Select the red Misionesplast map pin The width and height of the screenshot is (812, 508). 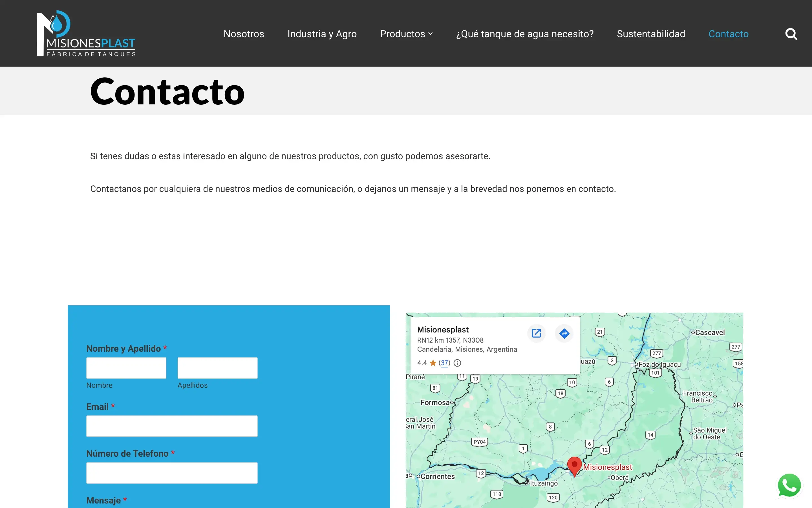pos(574,466)
